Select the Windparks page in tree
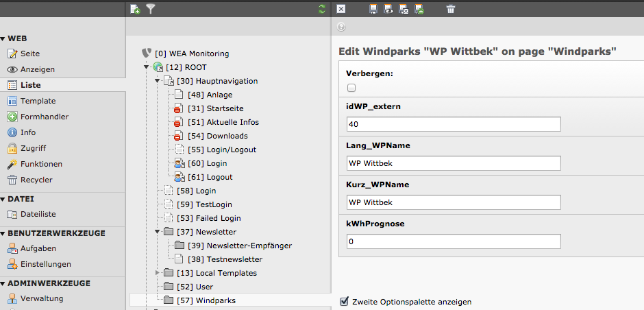This screenshot has height=310, width=644. pos(214,300)
